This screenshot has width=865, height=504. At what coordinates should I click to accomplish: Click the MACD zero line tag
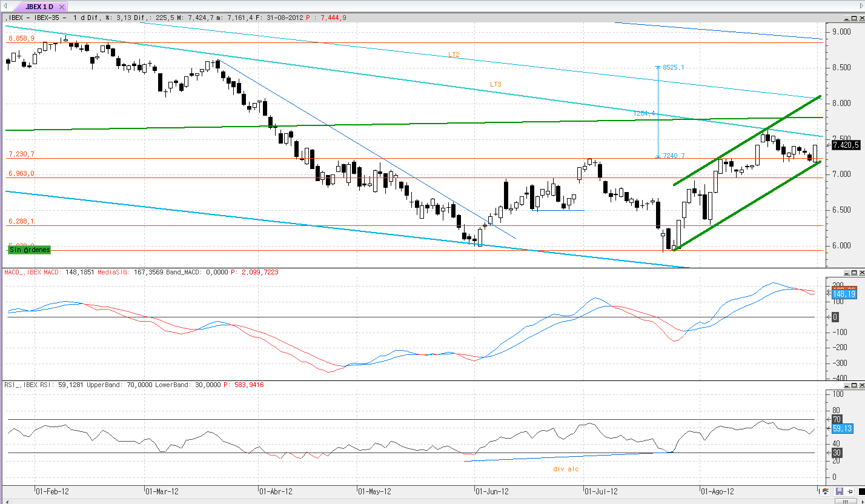[x=835, y=317]
